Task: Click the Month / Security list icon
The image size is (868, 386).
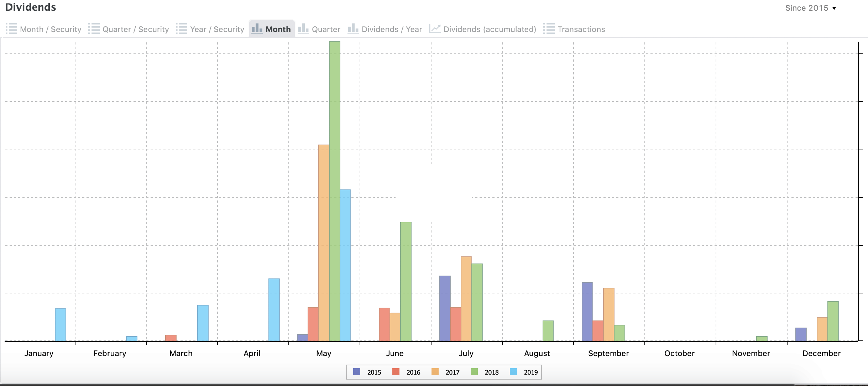Action: pyautogui.click(x=11, y=29)
